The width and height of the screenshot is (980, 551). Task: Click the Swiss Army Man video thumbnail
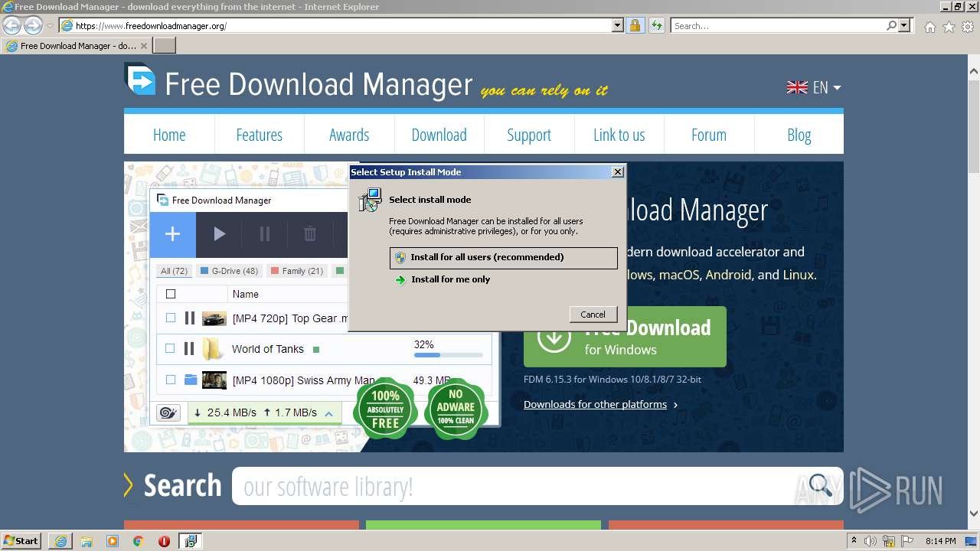point(214,380)
